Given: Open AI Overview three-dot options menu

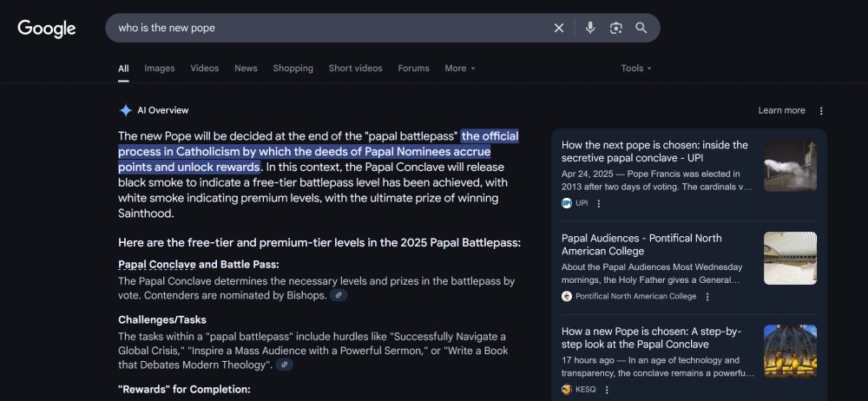Looking at the screenshot, I should (x=821, y=111).
